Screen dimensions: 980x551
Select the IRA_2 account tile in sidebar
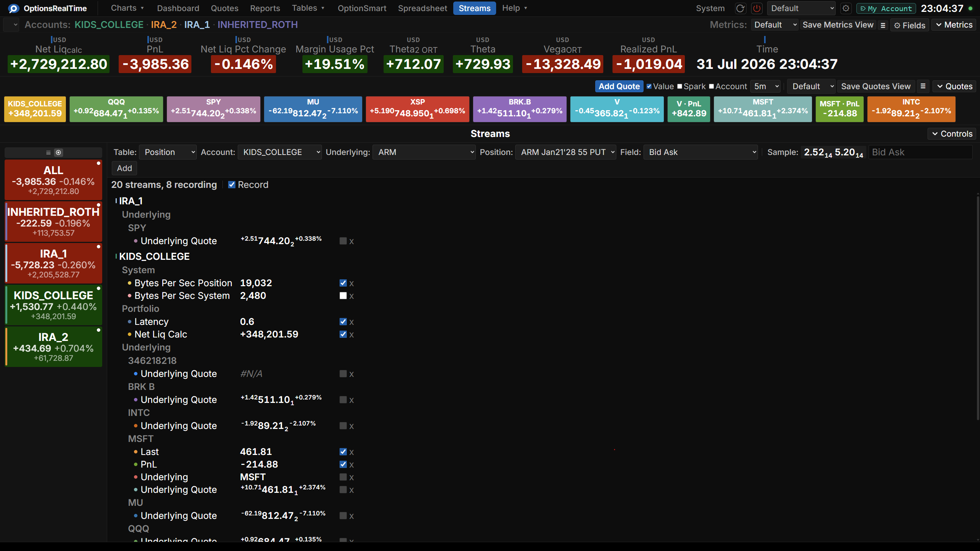(x=53, y=347)
